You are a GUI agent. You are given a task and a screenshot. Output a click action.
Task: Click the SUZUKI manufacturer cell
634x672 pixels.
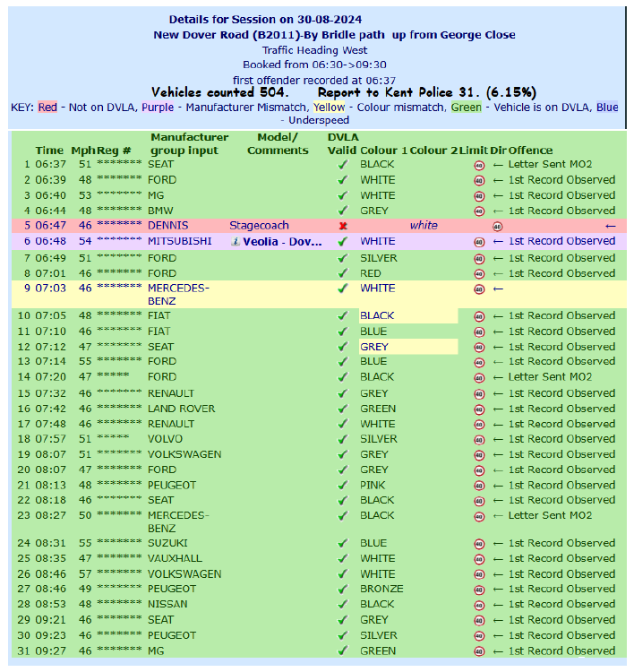click(167, 544)
